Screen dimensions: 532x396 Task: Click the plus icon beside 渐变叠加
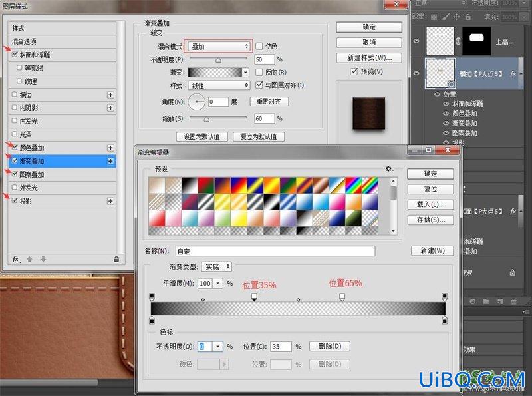pos(110,161)
